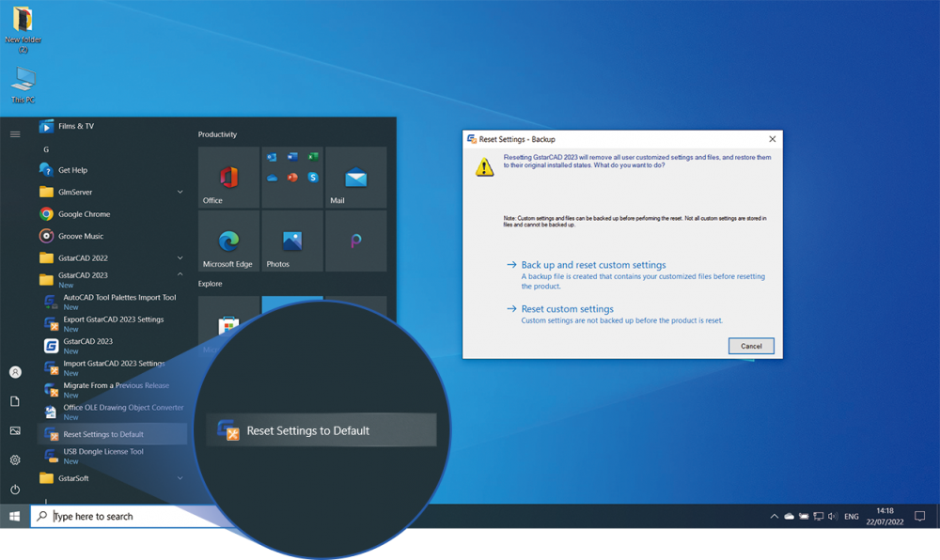The width and height of the screenshot is (940, 560).
Task: Open Documents from the Start sidebar
Action: (x=15, y=401)
